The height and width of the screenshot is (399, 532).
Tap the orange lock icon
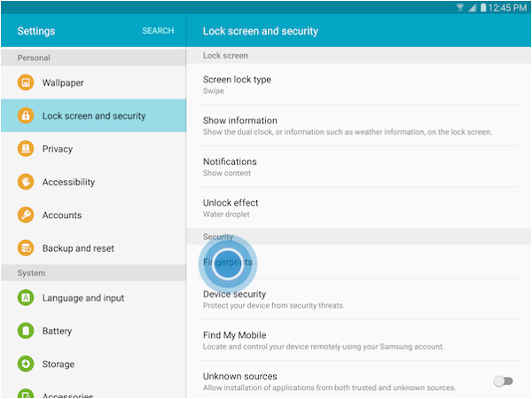26,115
